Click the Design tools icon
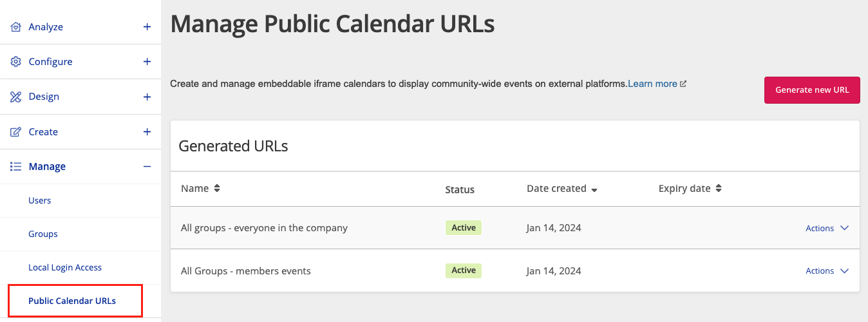This screenshot has height=322, width=868. click(x=16, y=97)
